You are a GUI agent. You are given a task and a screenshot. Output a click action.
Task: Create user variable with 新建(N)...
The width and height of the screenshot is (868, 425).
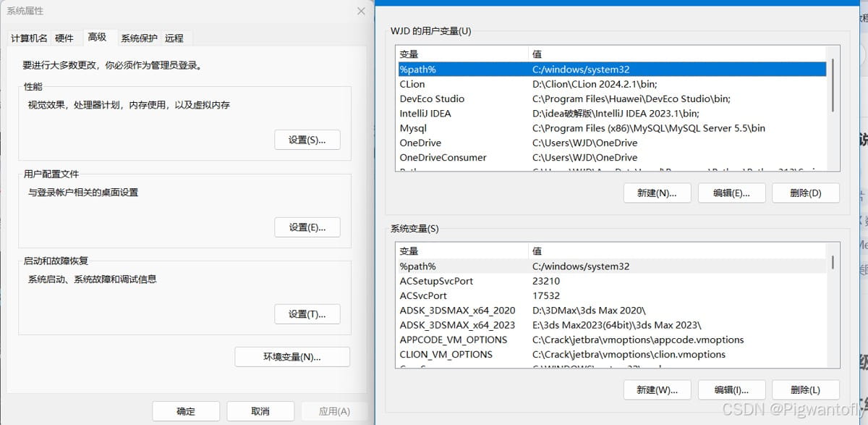click(657, 193)
